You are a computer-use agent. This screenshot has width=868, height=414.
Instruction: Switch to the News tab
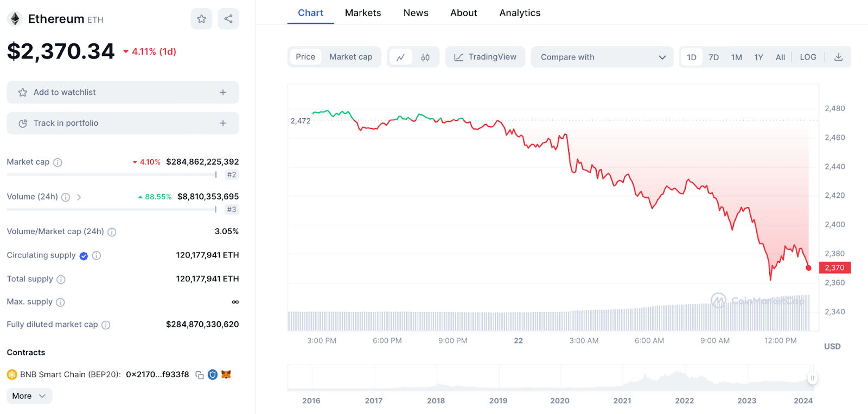pyautogui.click(x=416, y=13)
